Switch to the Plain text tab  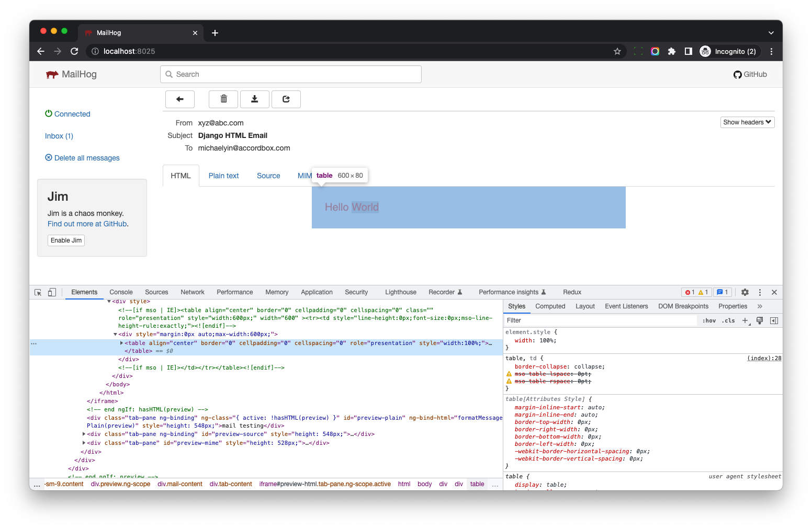click(x=223, y=176)
